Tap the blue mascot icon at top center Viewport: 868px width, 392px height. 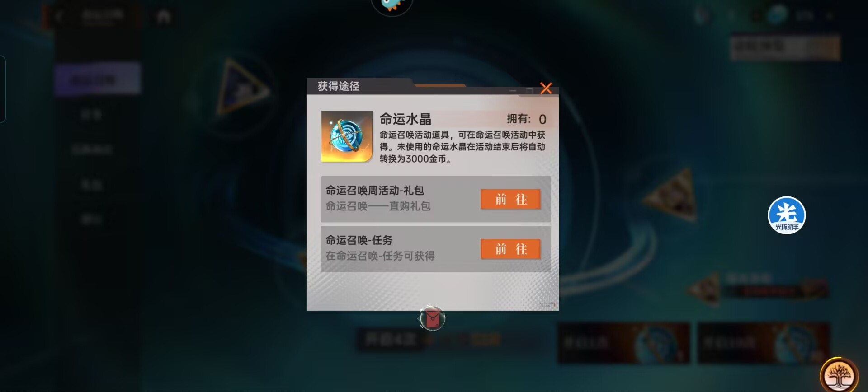coord(392,5)
